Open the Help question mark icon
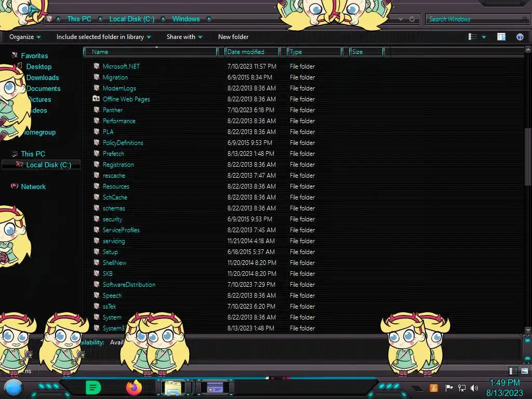The image size is (532, 399). [x=520, y=37]
